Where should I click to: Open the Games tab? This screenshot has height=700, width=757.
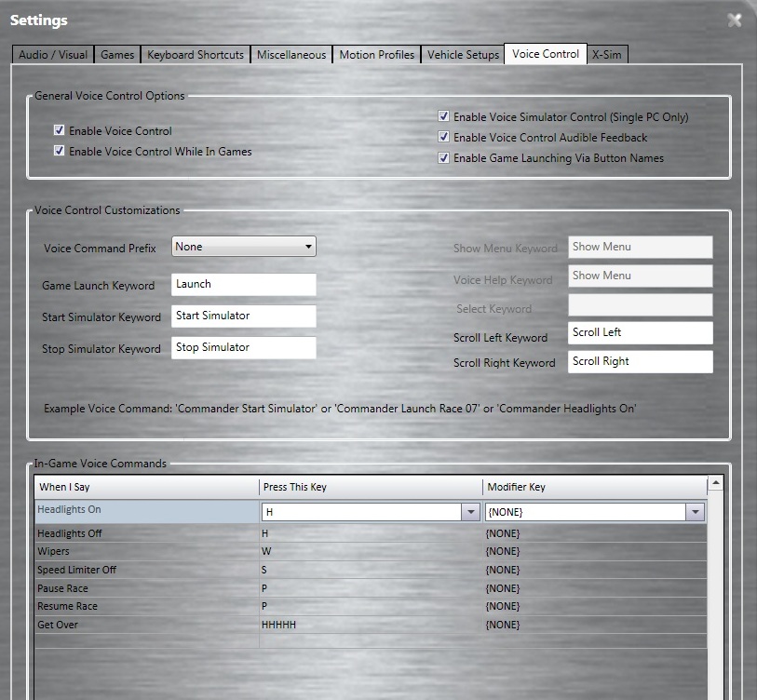[116, 54]
